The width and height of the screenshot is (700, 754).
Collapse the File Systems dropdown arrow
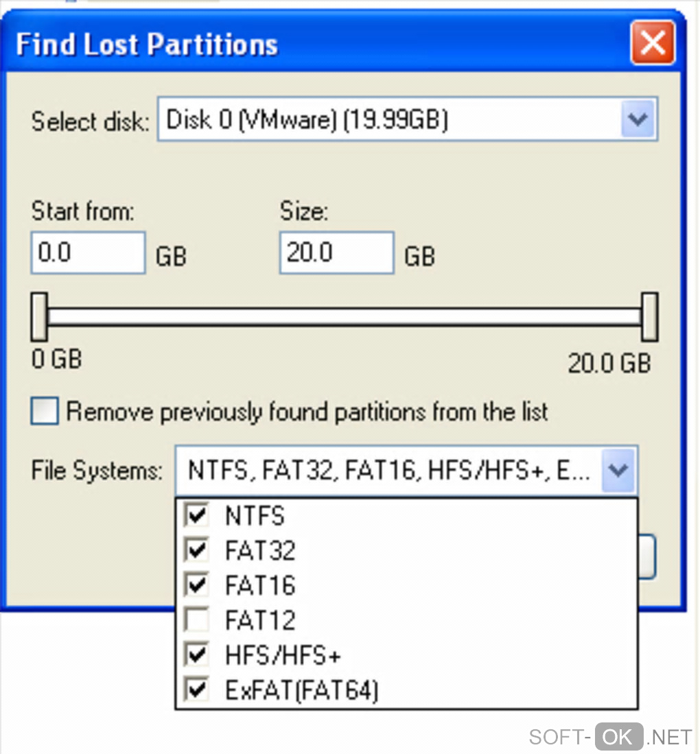pos(619,471)
